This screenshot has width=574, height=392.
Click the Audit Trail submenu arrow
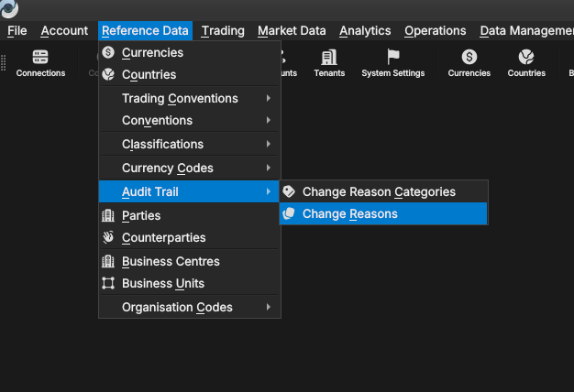click(x=269, y=191)
